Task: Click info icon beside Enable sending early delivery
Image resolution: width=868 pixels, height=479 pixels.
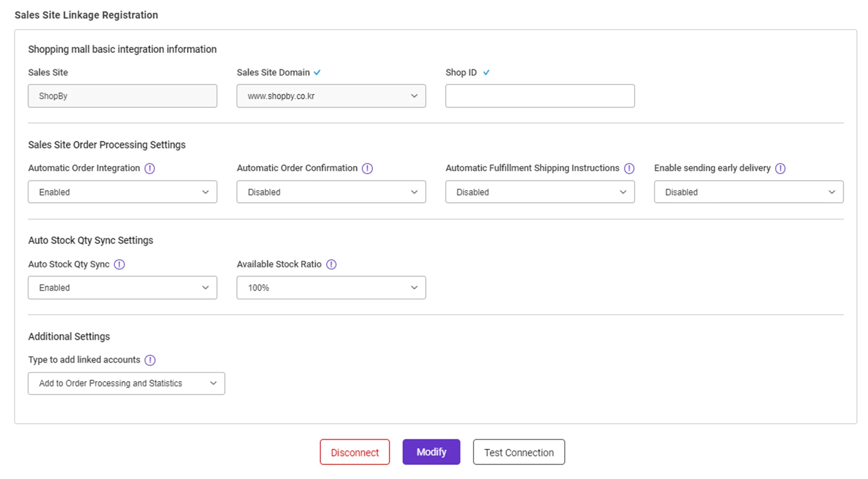Action: pos(780,169)
